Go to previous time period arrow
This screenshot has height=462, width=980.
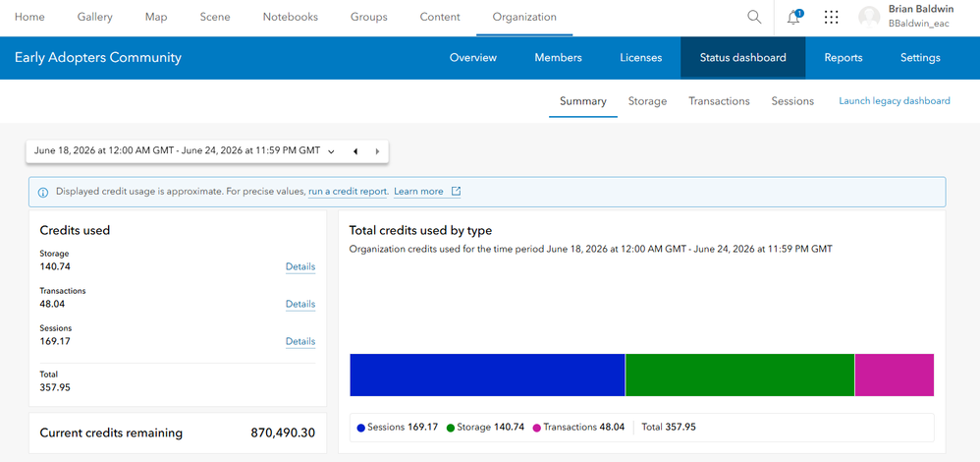coord(355,151)
